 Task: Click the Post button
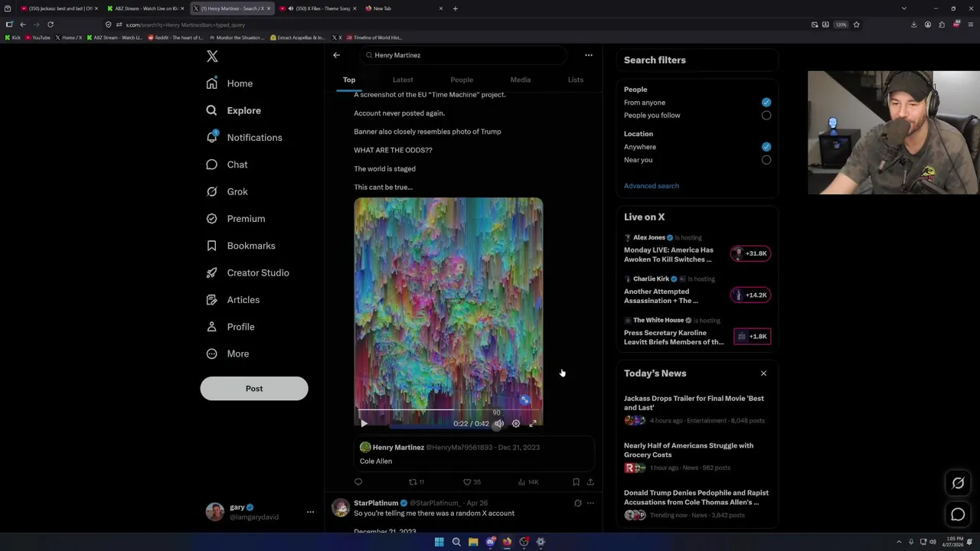[x=254, y=389]
